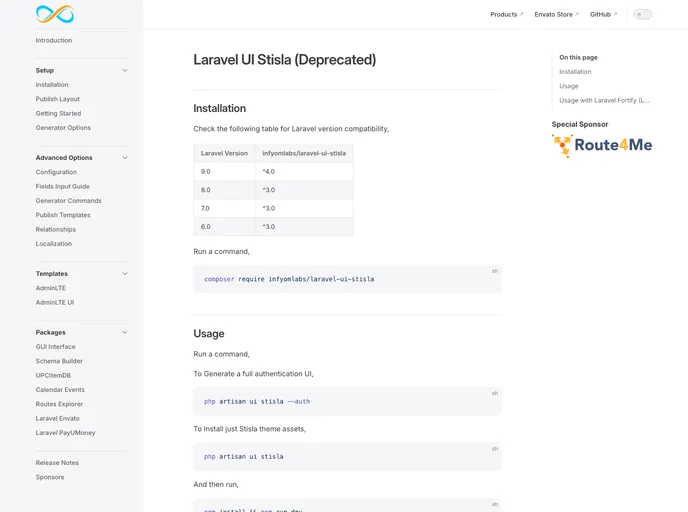Click the php artisan ui stisla code block

(x=347, y=456)
